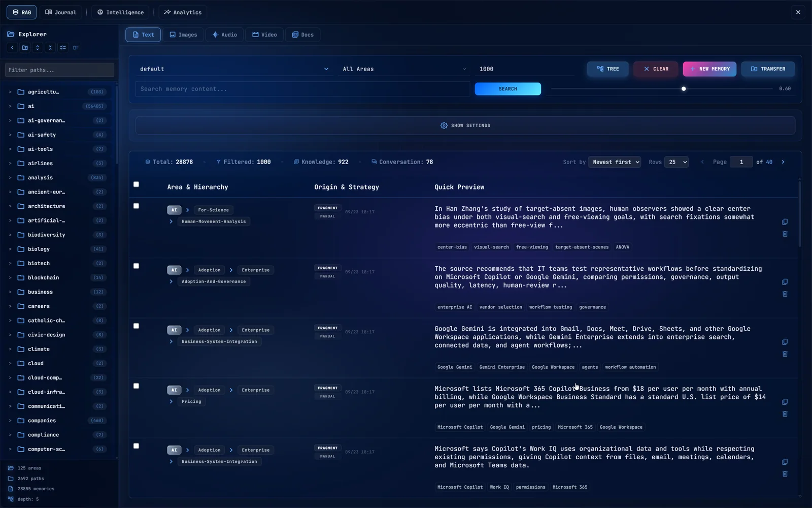Delete the Han Zhang study memory
This screenshot has height=508, width=812.
pos(785,234)
